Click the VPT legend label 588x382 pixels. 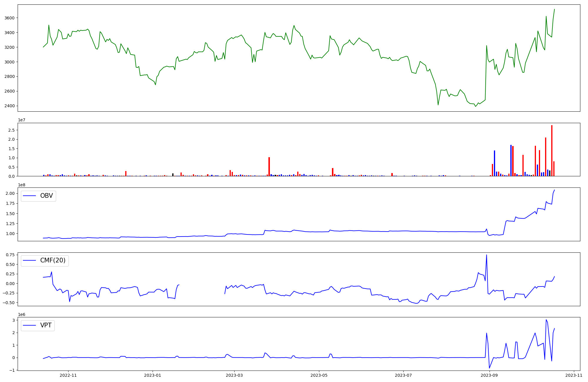pyautogui.click(x=46, y=325)
